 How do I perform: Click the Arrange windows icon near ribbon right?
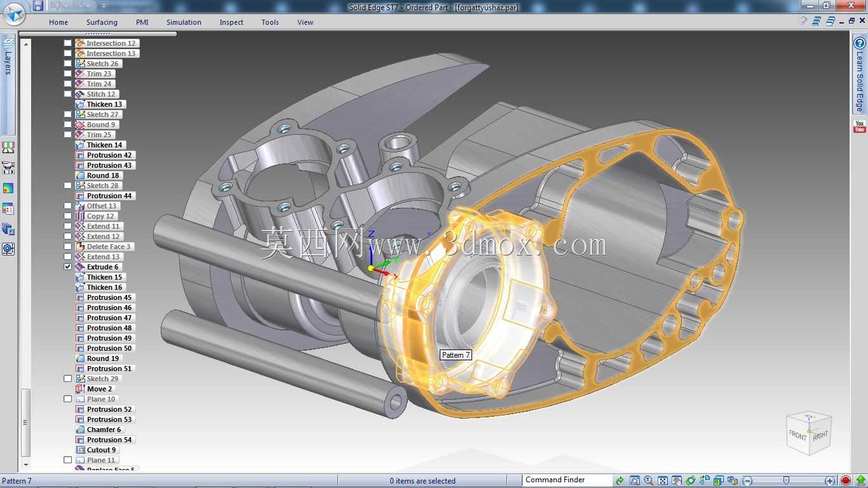[817, 21]
